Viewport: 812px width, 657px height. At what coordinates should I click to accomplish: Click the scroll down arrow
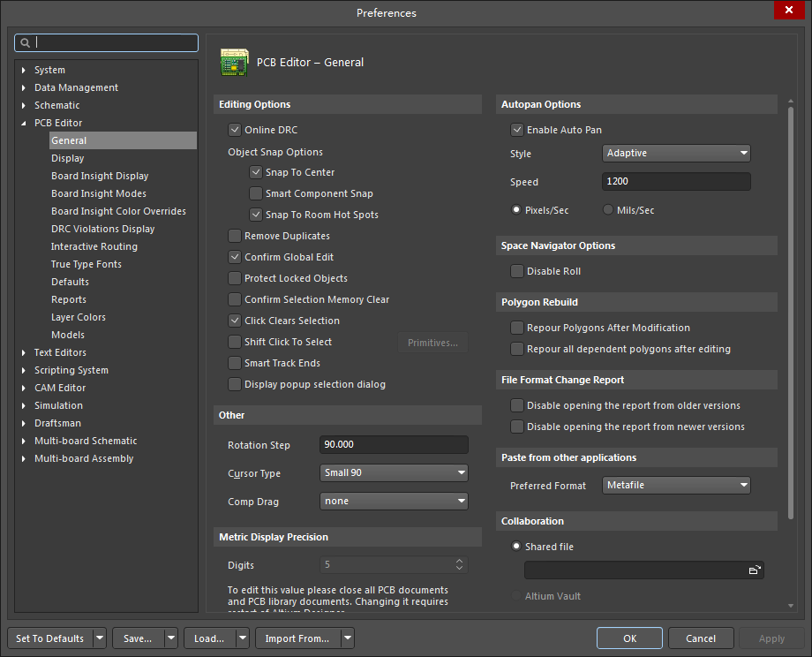(x=790, y=606)
